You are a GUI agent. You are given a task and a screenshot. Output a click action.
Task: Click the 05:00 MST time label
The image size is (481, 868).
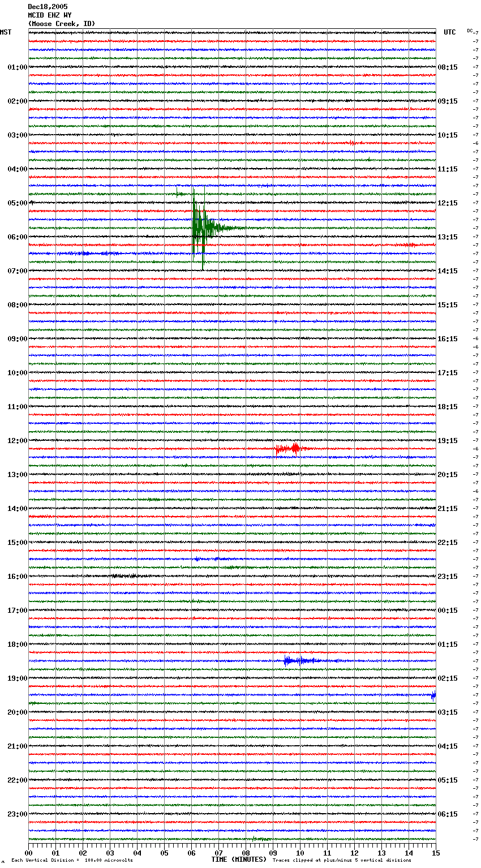18,203
